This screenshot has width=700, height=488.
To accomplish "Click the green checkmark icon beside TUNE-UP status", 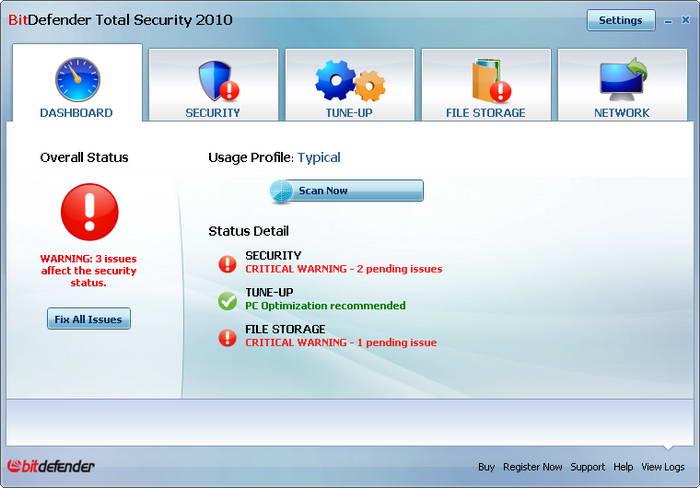I will point(227,301).
